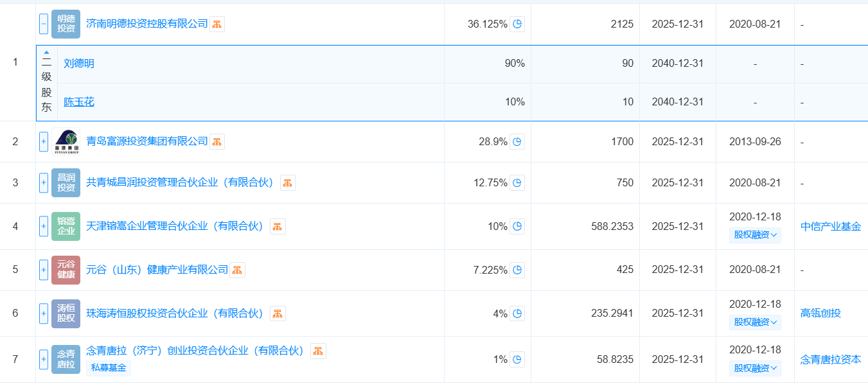Open equity structure icon for 念青唐拉创业投资合伙企业

click(x=318, y=351)
